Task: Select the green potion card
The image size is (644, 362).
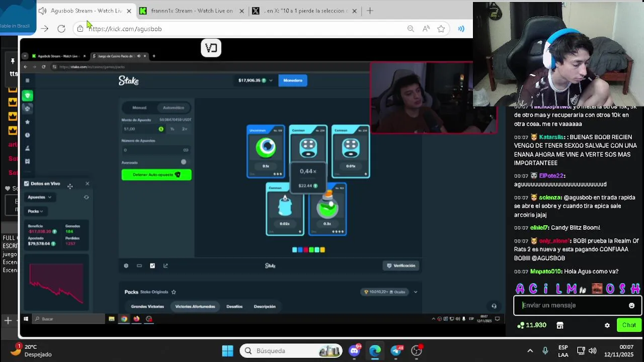Action: click(328, 209)
